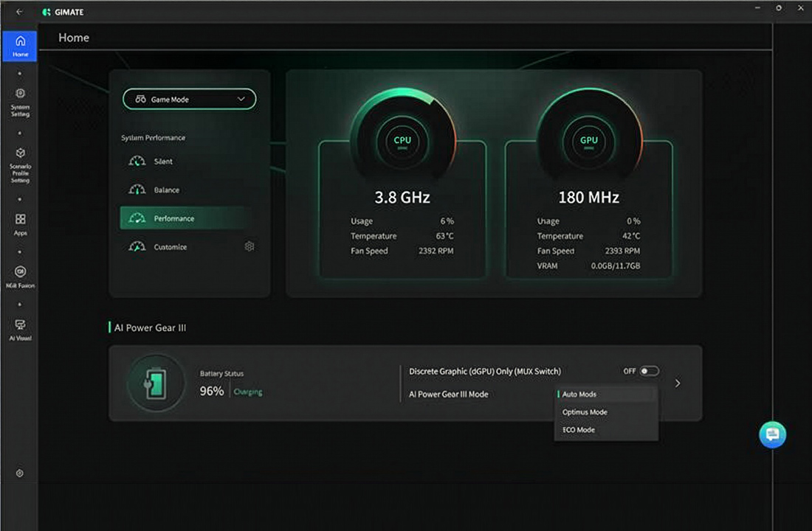Image resolution: width=812 pixels, height=531 pixels.
Task: Click CPU temperature 63°C value
Action: (x=445, y=236)
